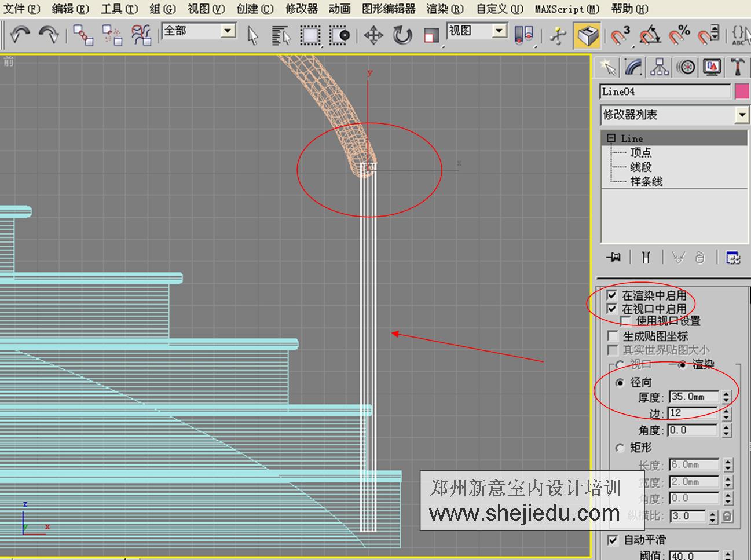751x560 pixels.
Task: Click the object color swatch beside Line04
Action: tap(742, 91)
